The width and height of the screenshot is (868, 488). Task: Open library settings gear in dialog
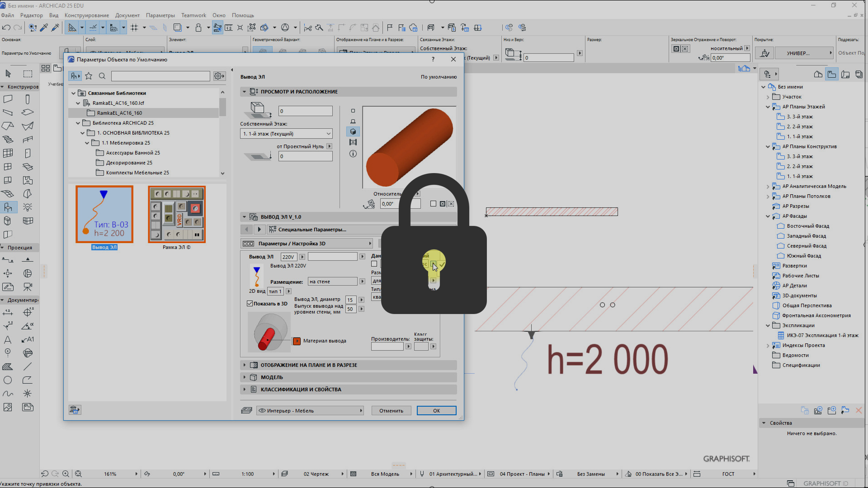coord(219,76)
